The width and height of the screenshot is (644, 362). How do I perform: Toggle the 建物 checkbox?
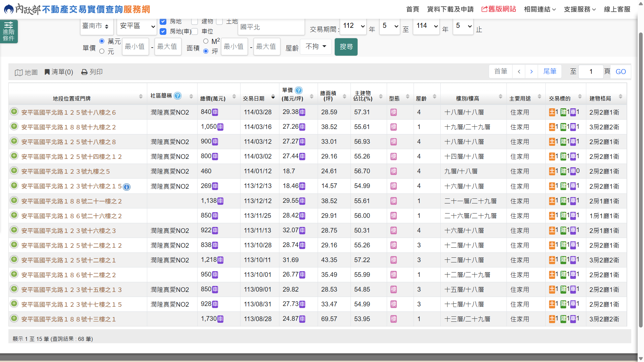coord(195,21)
